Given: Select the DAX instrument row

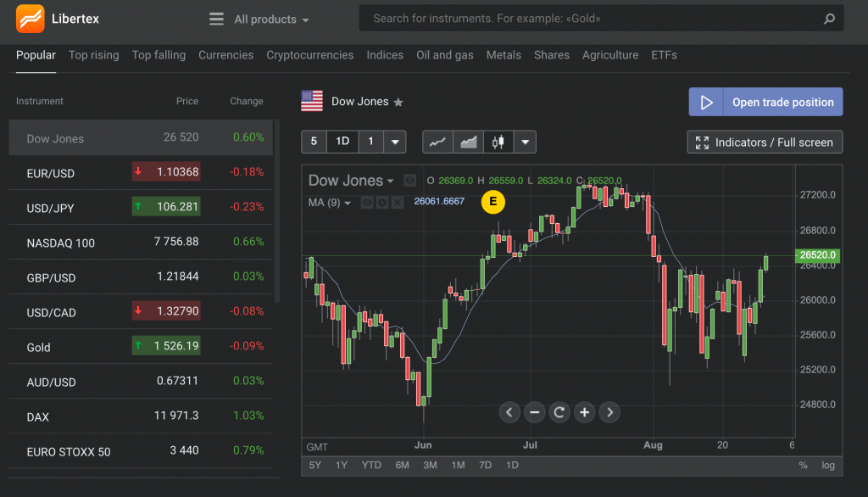Looking at the screenshot, I should [141, 416].
